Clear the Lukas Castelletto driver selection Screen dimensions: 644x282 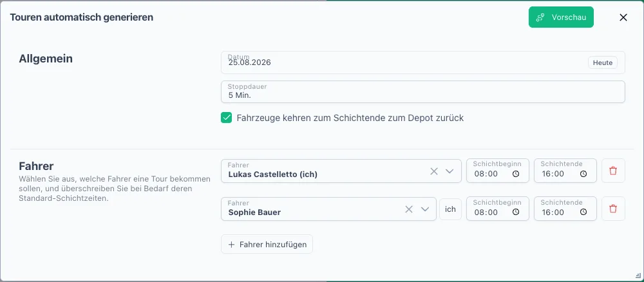coord(434,171)
